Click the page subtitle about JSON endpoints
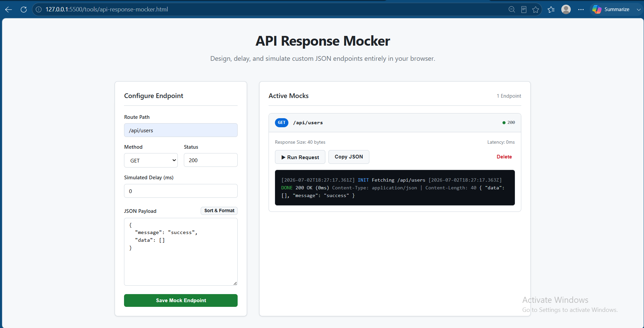Image resolution: width=644 pixels, height=328 pixels. click(323, 59)
